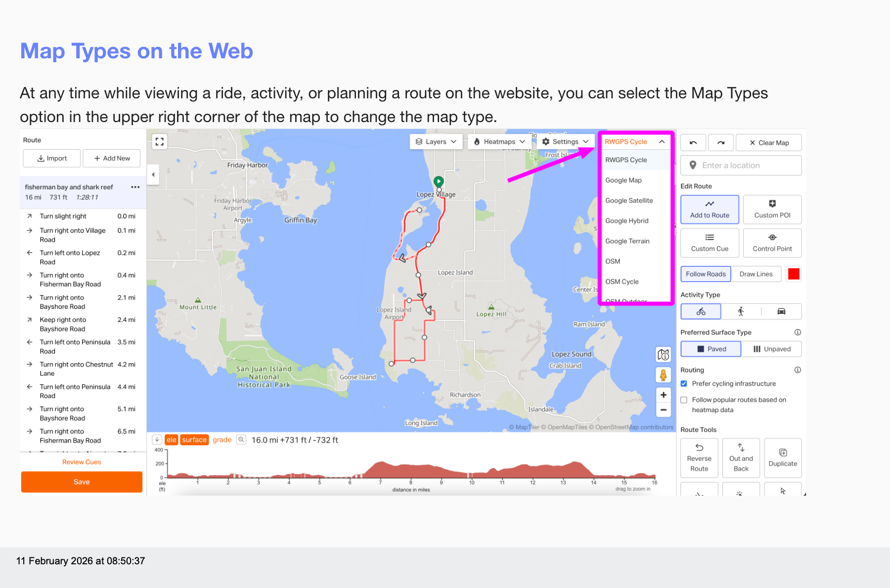Click the redo arrow icon
This screenshot has height=588, width=890.
[721, 143]
